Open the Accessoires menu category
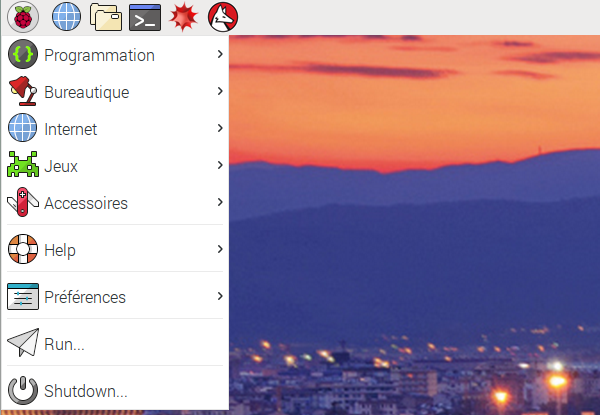600x415 pixels. coord(115,202)
